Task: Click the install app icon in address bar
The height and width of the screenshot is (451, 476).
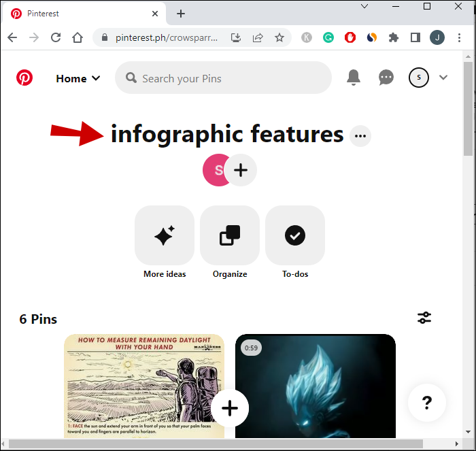Action: tap(236, 37)
